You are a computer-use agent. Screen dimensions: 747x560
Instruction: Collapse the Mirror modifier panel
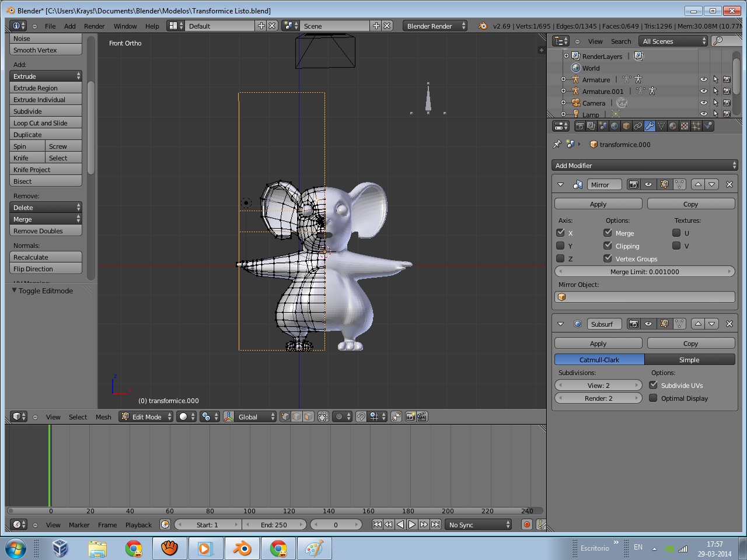point(561,184)
